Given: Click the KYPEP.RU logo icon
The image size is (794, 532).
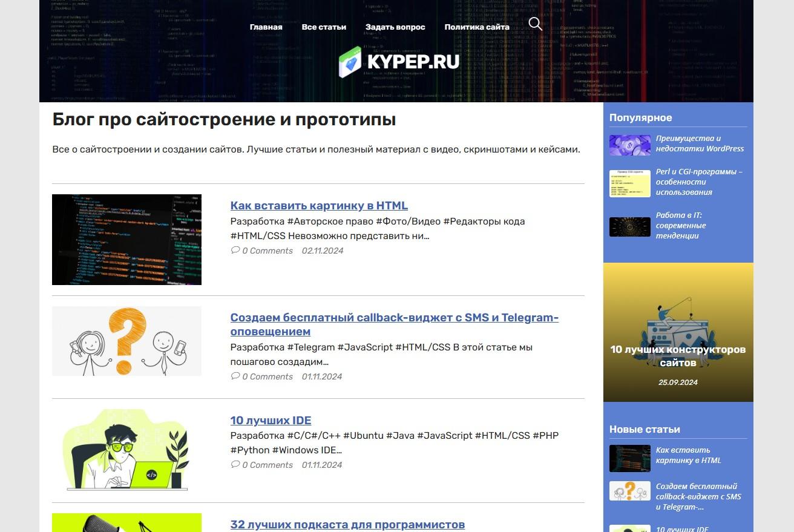Looking at the screenshot, I should click(350, 62).
